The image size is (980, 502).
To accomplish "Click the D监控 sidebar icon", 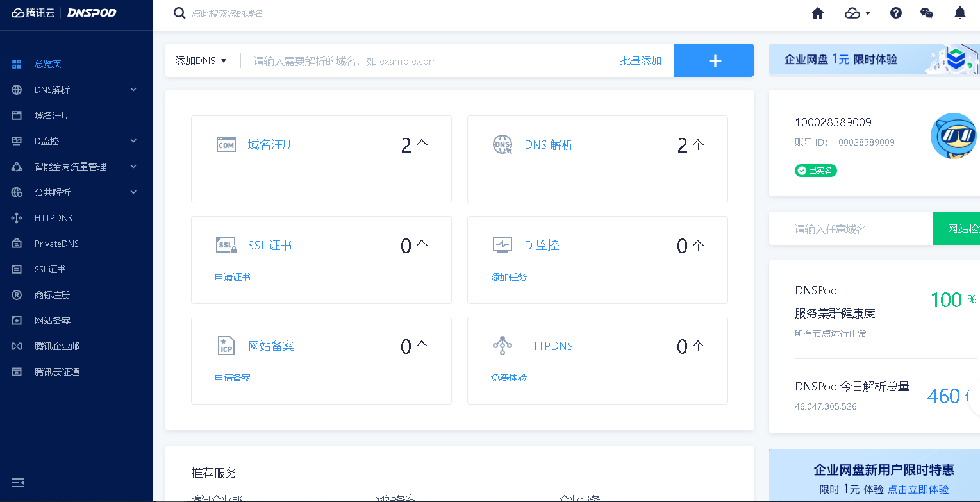I will [17, 141].
